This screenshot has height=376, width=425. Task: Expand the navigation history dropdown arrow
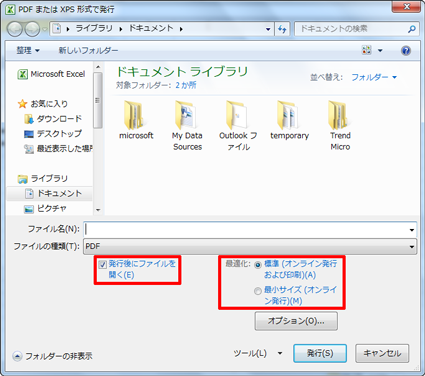click(44, 29)
